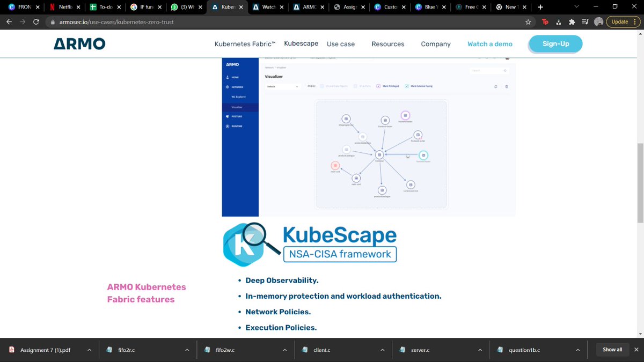Open the Default dropdown in the Visualizer

[283, 86]
